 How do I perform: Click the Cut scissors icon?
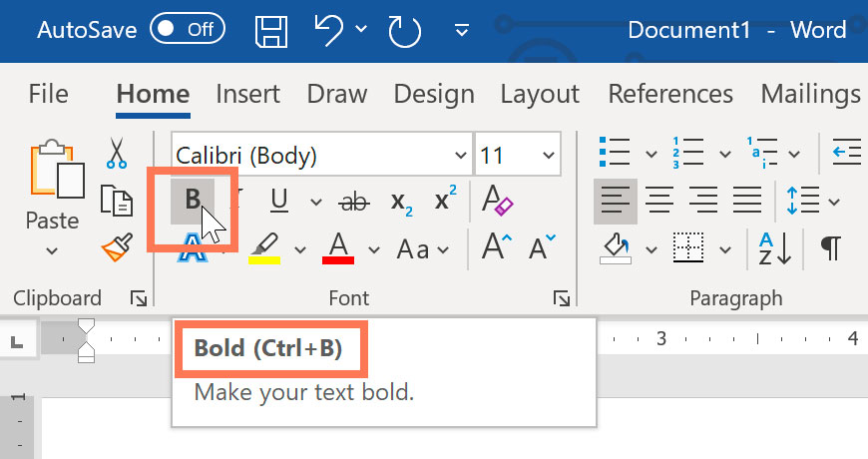click(117, 153)
